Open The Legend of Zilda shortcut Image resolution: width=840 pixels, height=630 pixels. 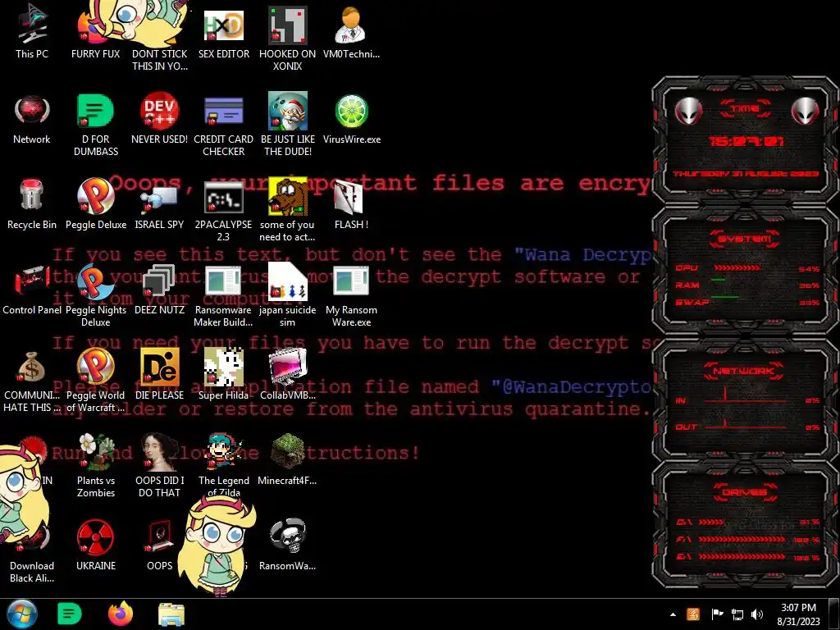(223, 465)
